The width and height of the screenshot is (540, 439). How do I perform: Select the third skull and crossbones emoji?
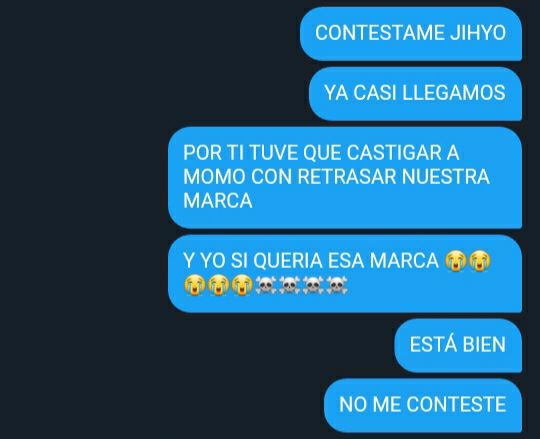point(313,285)
